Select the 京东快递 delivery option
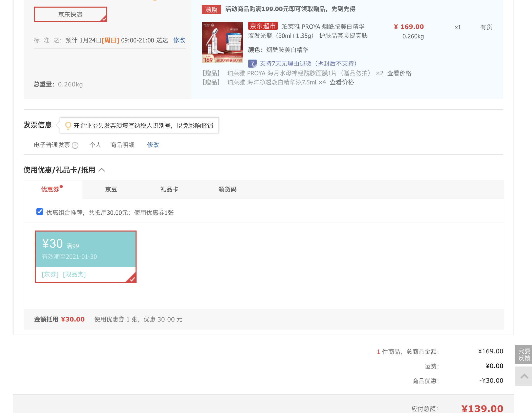532x413 pixels. click(71, 14)
